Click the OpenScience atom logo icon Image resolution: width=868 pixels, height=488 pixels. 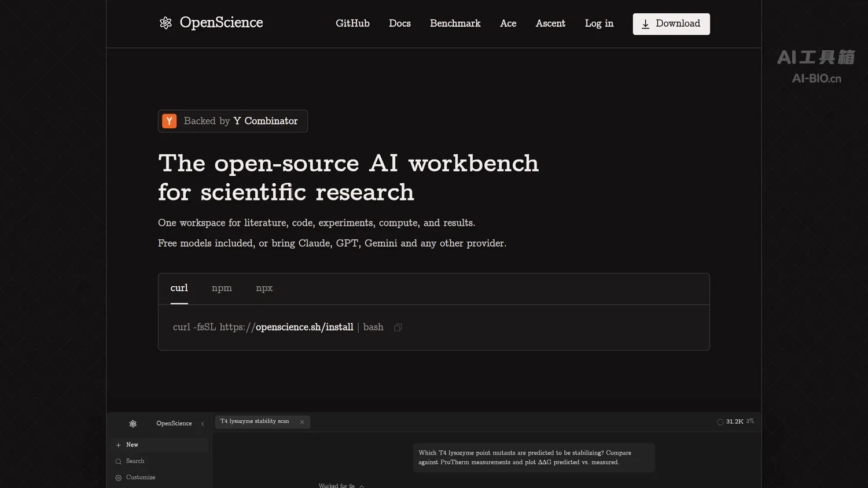pyautogui.click(x=165, y=23)
